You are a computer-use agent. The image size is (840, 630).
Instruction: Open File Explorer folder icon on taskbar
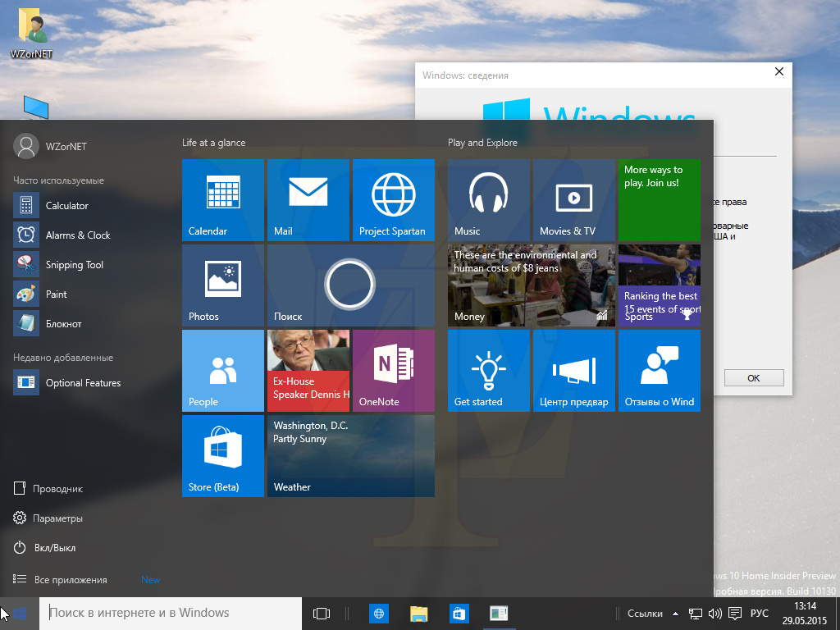coord(419,614)
